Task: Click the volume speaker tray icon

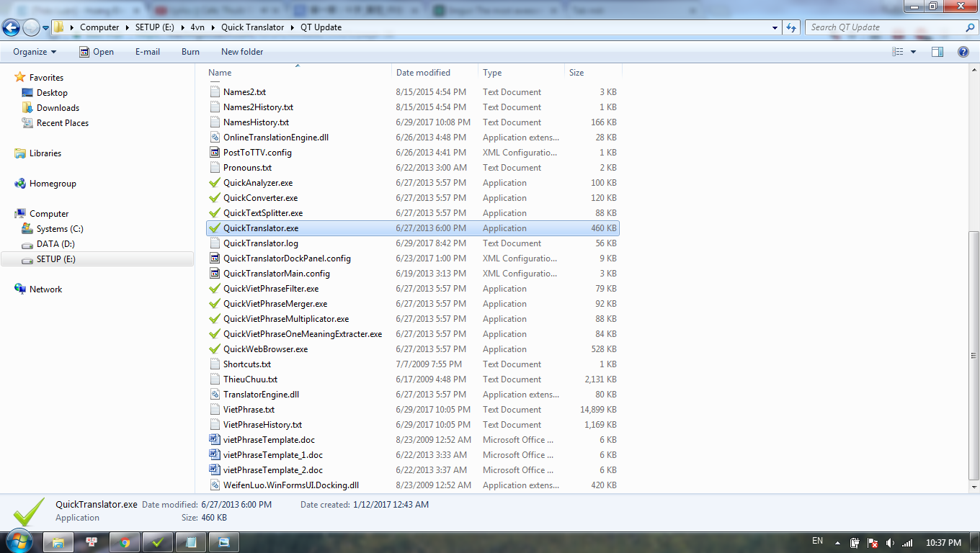Action: pos(890,542)
